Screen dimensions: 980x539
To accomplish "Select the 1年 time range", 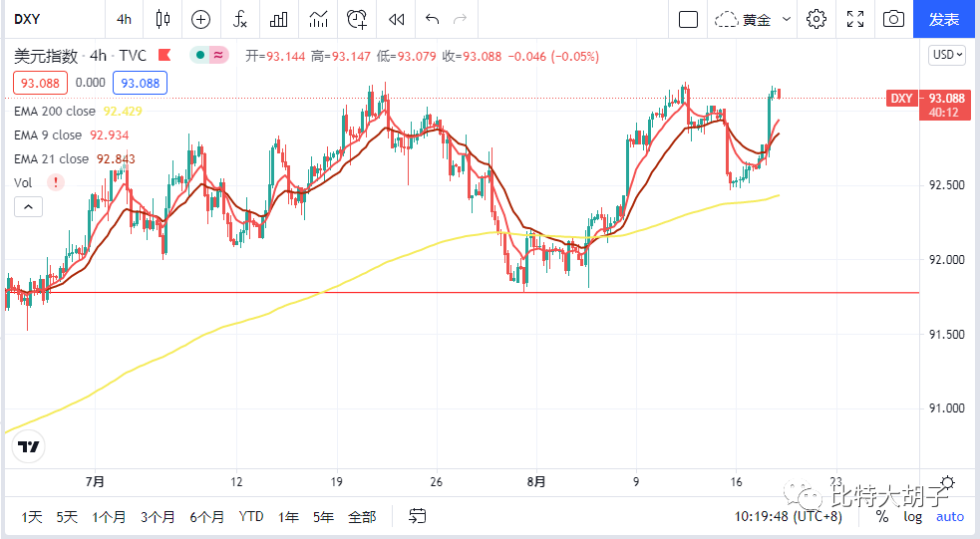I will [x=288, y=517].
